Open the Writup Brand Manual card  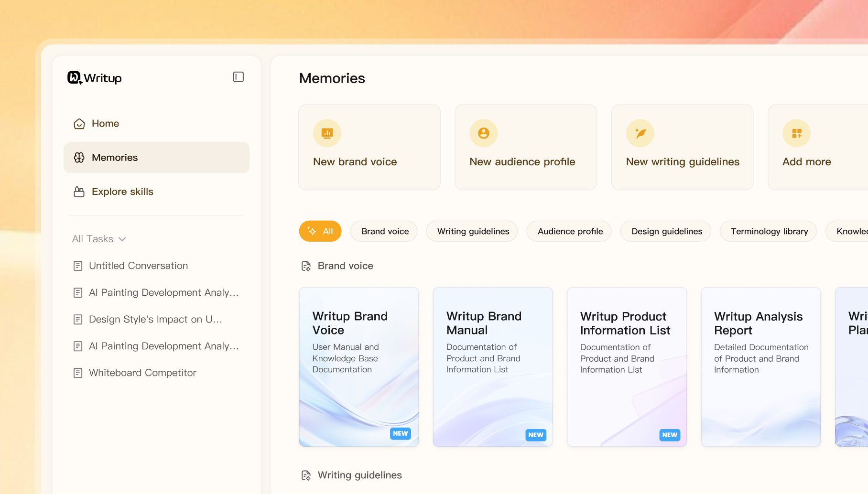pos(493,367)
